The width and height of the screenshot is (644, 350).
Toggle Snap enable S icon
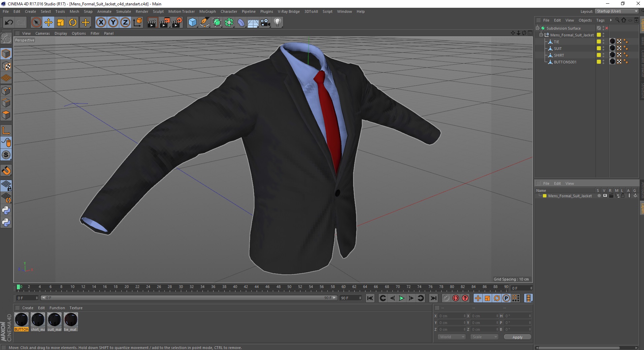point(6,155)
